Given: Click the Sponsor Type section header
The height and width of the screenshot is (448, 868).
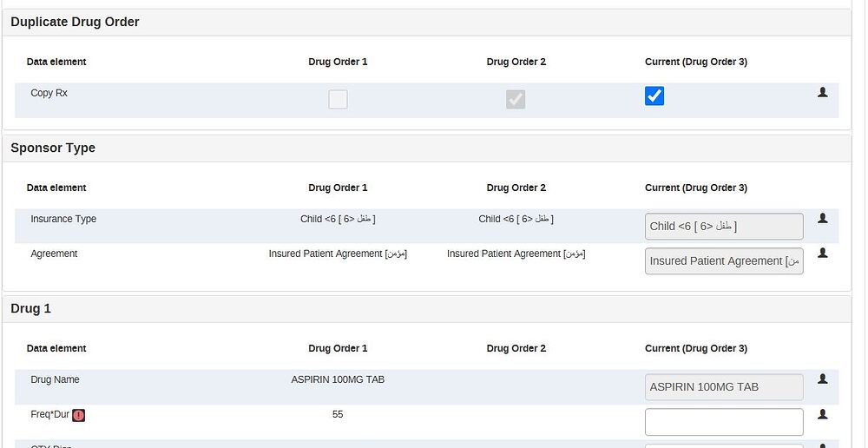Looking at the screenshot, I should [x=53, y=148].
